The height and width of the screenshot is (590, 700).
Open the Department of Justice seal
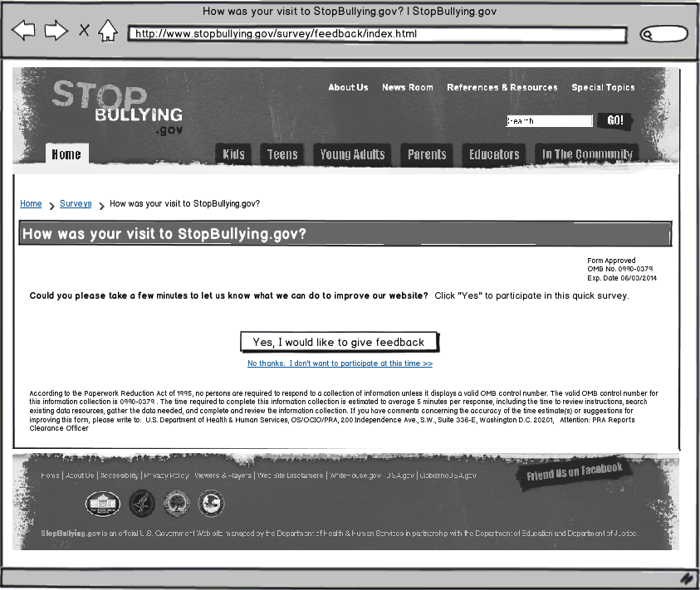211,504
